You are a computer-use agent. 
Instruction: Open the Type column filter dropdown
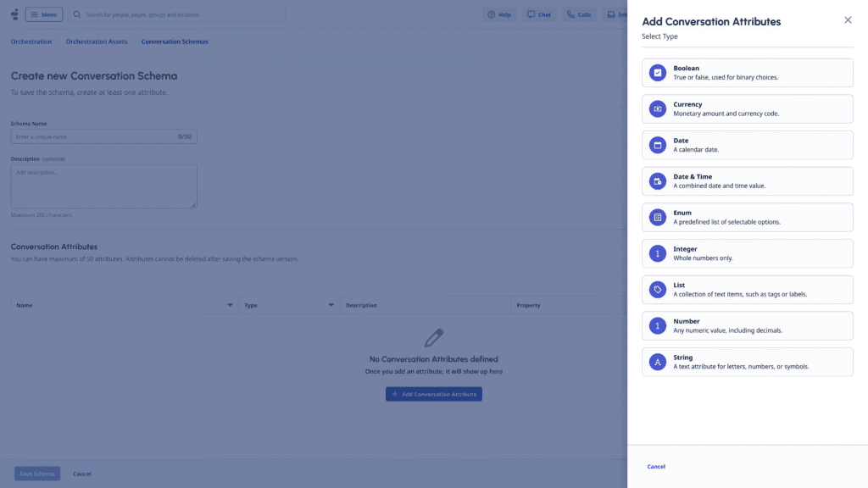331,305
